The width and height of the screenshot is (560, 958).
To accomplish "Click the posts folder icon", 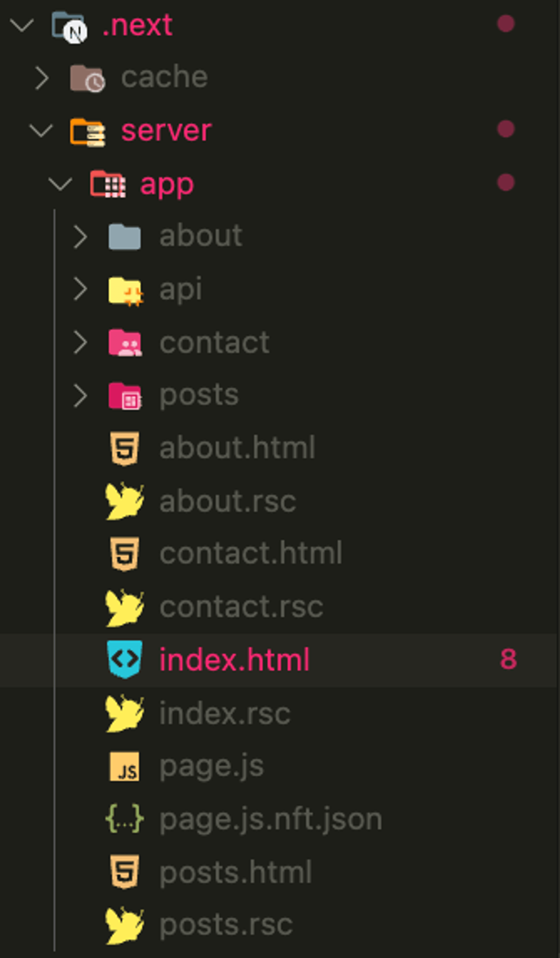I will (125, 396).
